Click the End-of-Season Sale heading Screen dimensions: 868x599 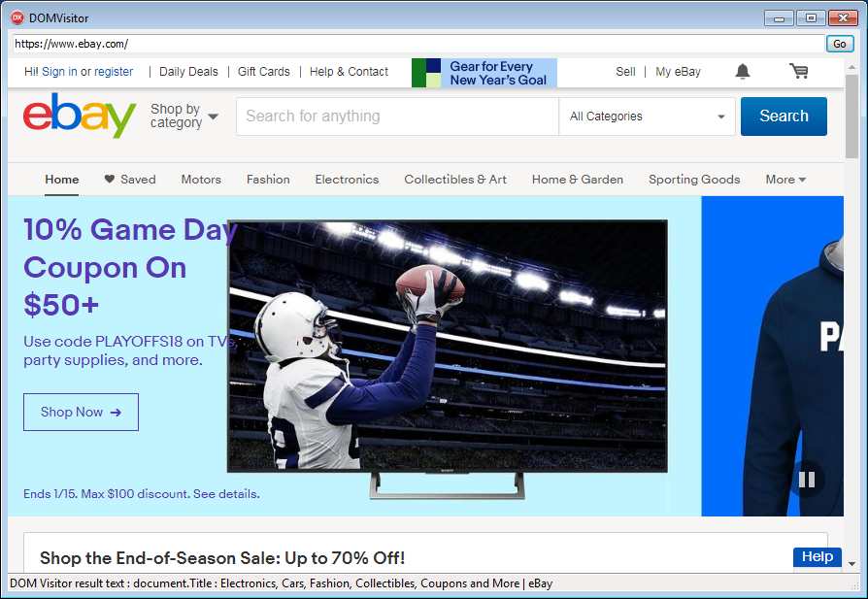point(222,557)
